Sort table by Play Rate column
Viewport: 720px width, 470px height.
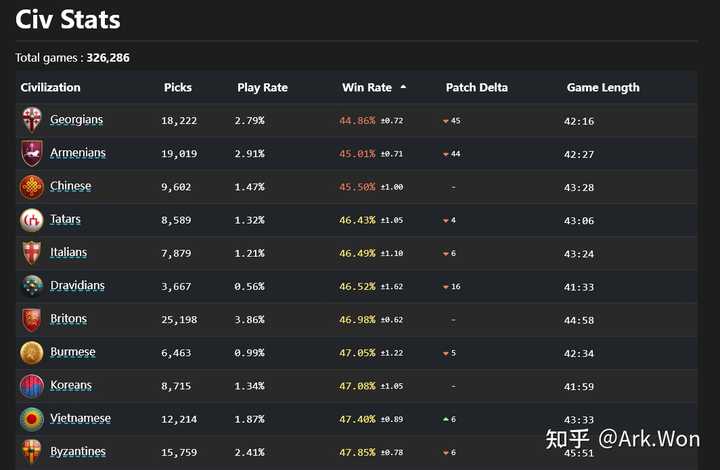262,87
